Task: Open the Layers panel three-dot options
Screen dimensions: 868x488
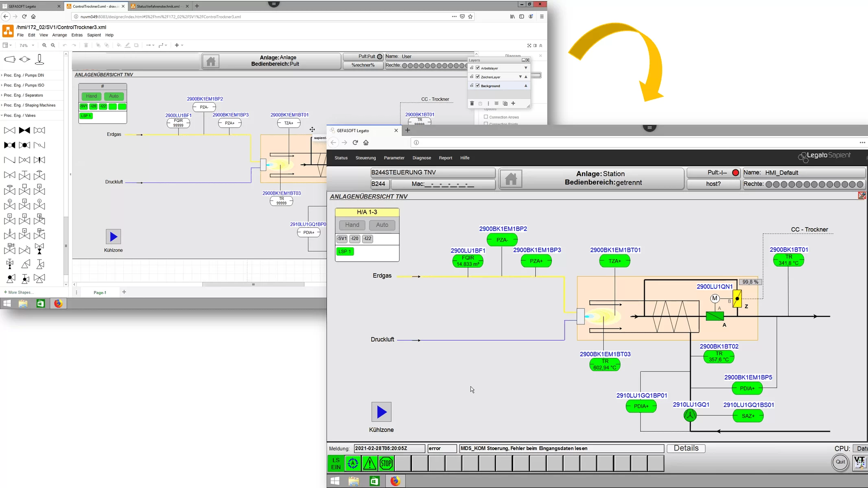Action: pyautogui.click(x=488, y=103)
